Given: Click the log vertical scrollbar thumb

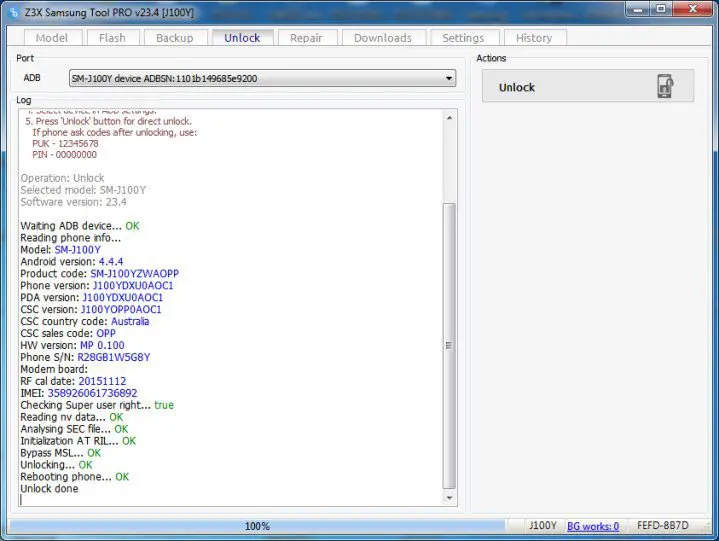Looking at the screenshot, I should [x=449, y=346].
